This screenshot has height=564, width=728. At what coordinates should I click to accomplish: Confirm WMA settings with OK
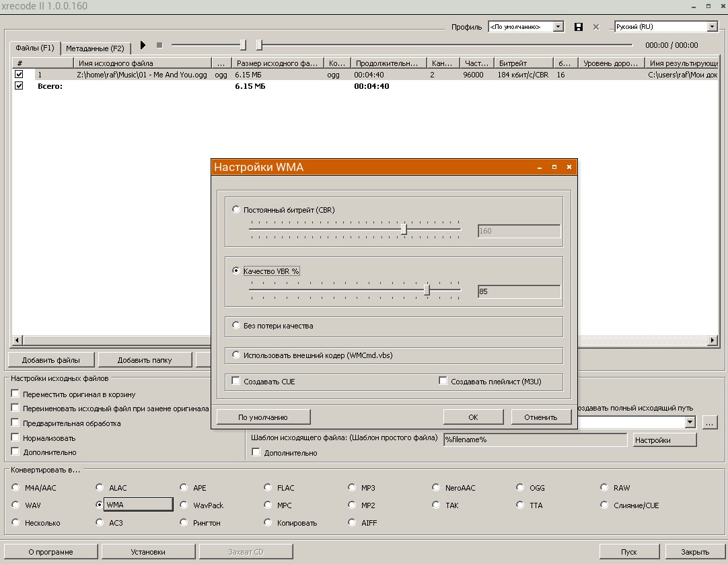(x=473, y=417)
